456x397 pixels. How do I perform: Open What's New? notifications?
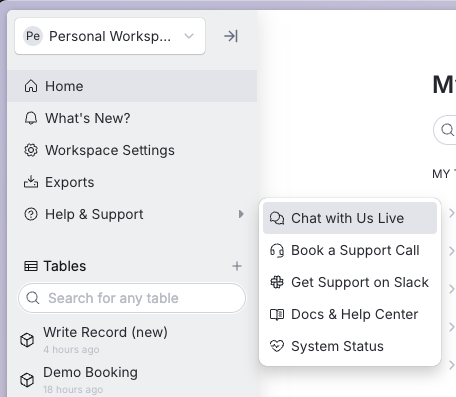click(x=132, y=118)
